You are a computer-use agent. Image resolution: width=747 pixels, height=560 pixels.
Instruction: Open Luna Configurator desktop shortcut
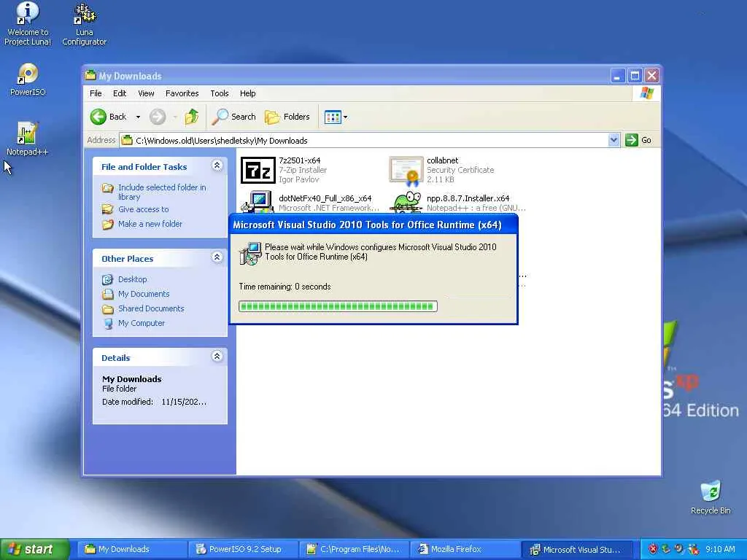point(85,24)
